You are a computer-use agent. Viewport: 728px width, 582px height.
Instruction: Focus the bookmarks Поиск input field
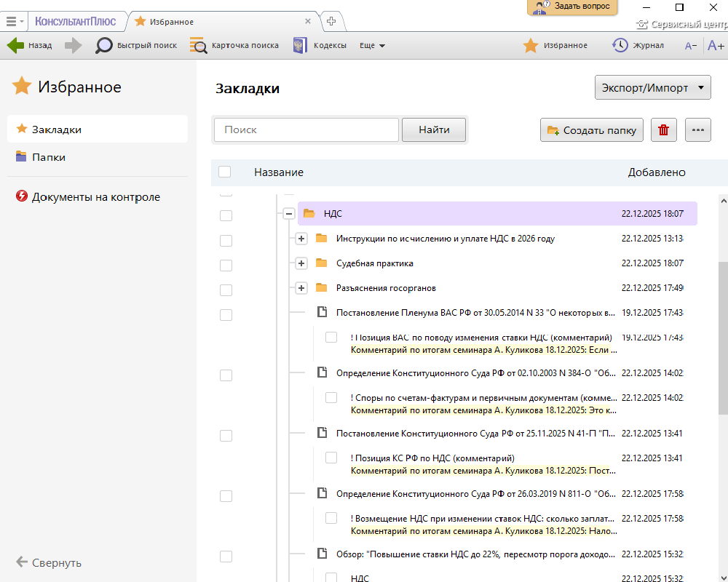click(306, 129)
